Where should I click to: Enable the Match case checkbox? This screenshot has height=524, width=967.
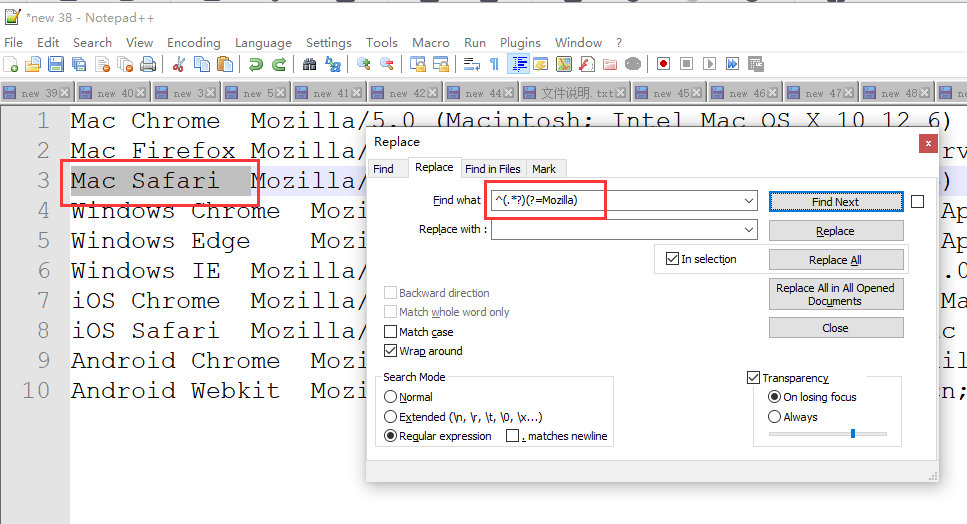pyautogui.click(x=390, y=332)
